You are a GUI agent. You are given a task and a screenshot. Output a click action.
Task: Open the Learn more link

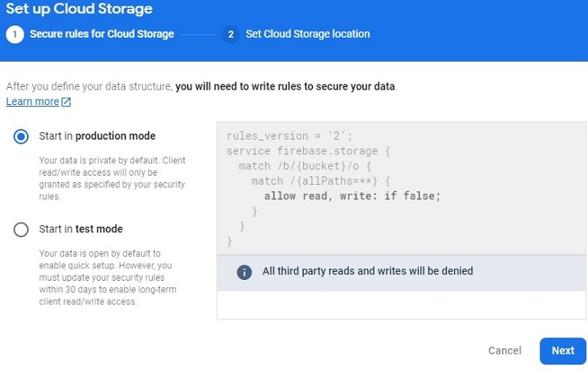click(x=32, y=102)
